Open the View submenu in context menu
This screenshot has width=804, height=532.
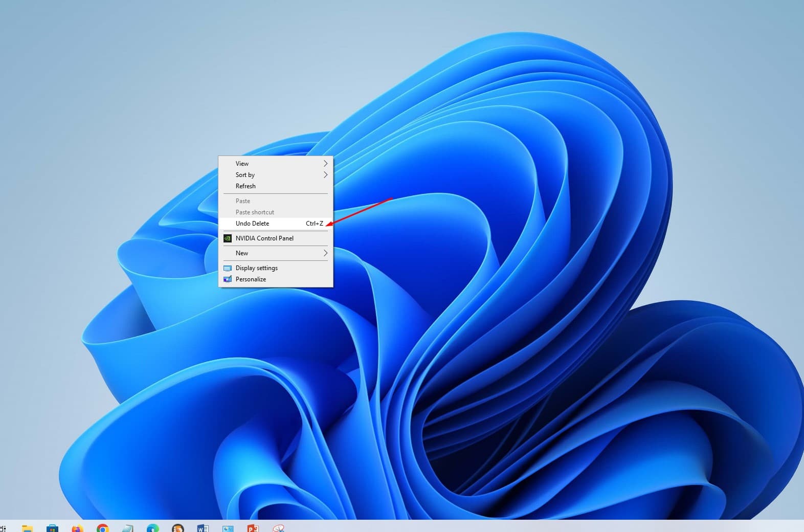coord(276,164)
